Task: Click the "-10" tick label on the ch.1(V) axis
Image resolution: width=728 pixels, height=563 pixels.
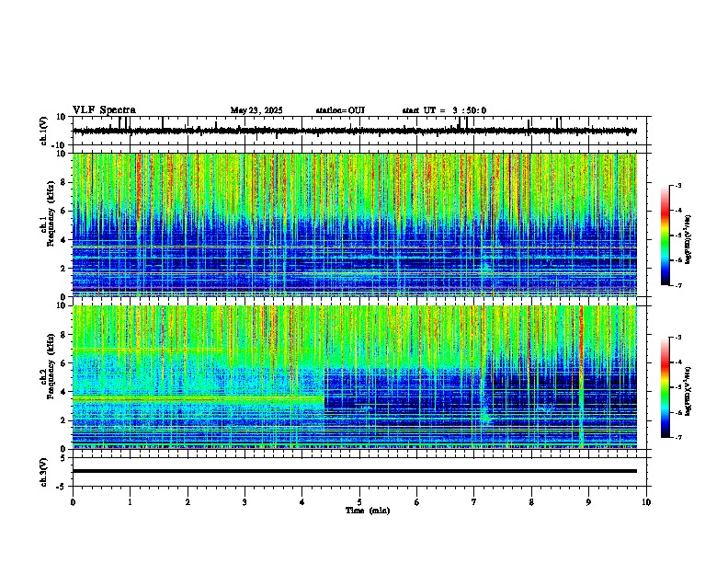Action: [60, 145]
